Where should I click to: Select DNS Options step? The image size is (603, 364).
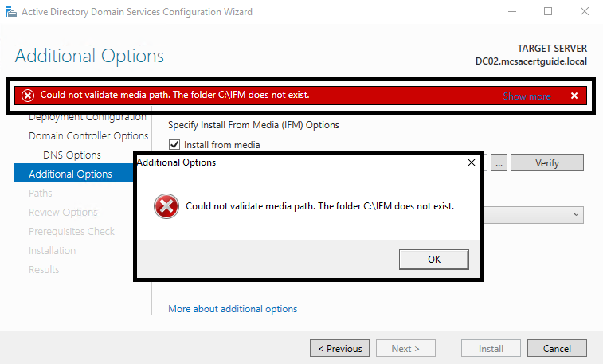72,155
